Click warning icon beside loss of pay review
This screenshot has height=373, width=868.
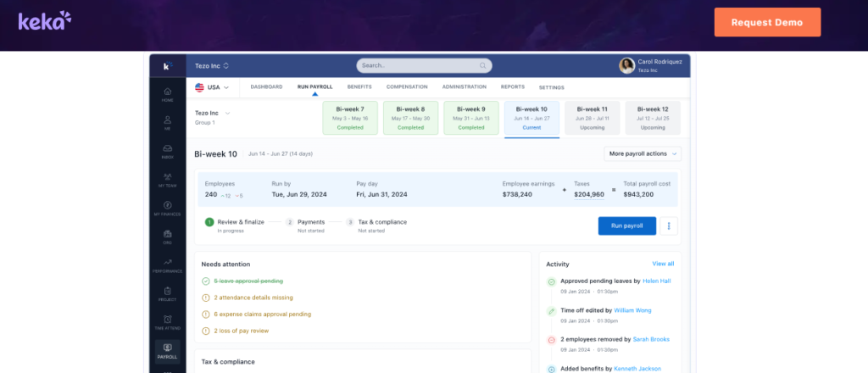(206, 331)
